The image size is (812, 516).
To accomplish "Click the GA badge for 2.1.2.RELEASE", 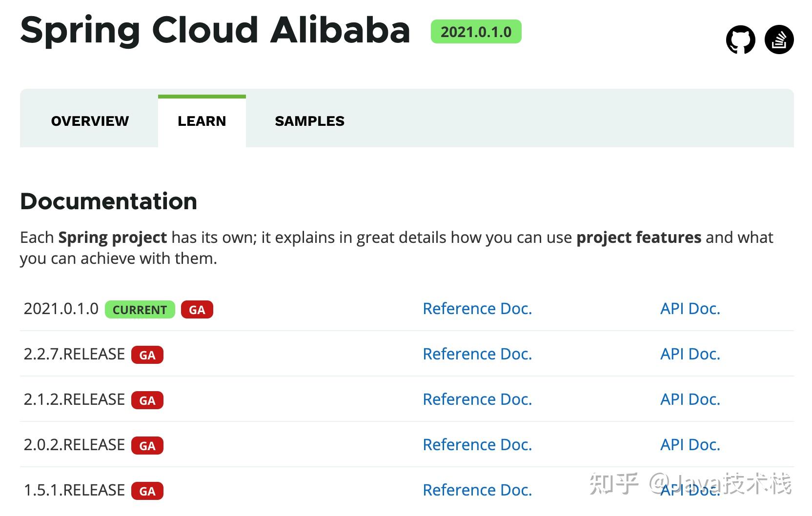I will 147,400.
